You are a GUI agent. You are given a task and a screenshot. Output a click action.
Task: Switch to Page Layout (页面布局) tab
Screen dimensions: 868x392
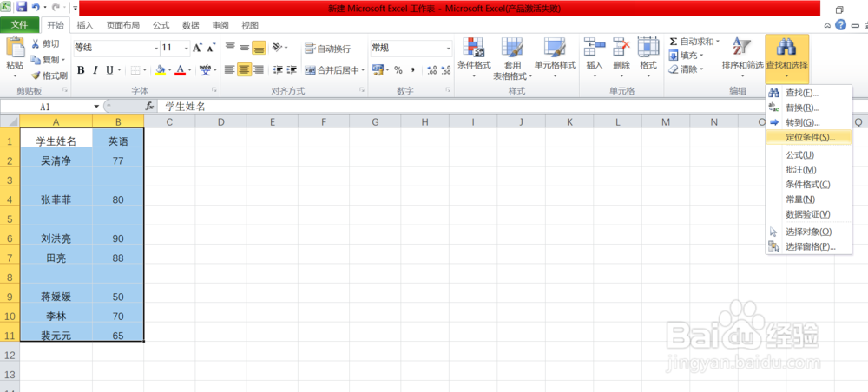coord(123,25)
